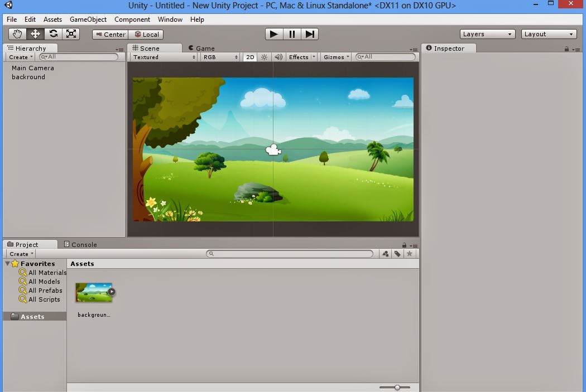This screenshot has width=586, height=392.
Task: Click Search by Label tag icon
Action: pyautogui.click(x=397, y=254)
